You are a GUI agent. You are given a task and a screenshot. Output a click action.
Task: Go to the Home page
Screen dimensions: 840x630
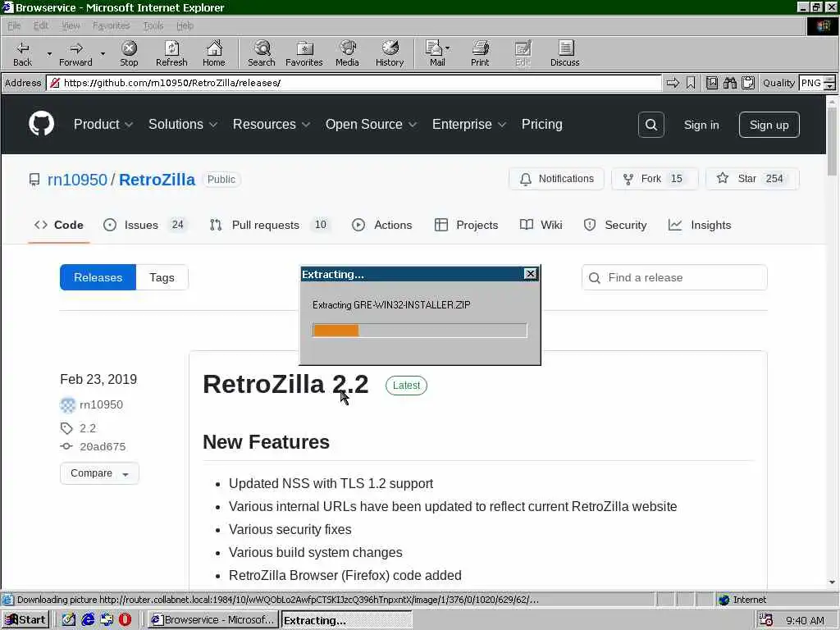point(214,53)
